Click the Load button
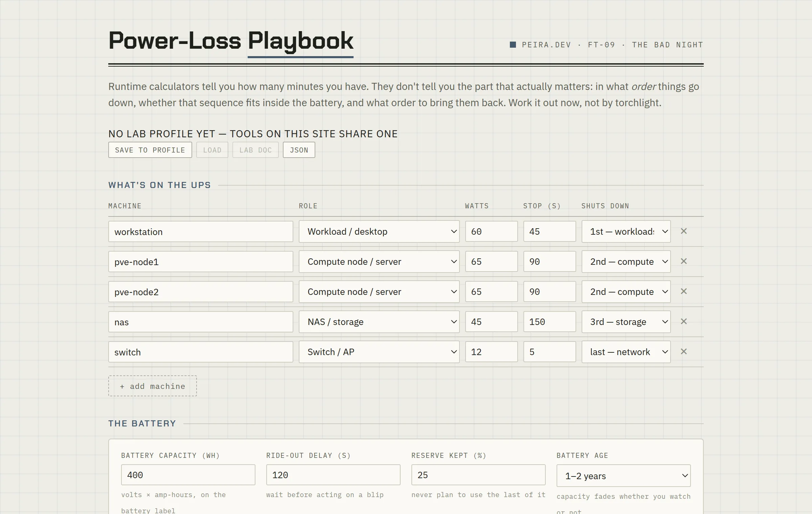The image size is (812, 514). click(x=212, y=150)
